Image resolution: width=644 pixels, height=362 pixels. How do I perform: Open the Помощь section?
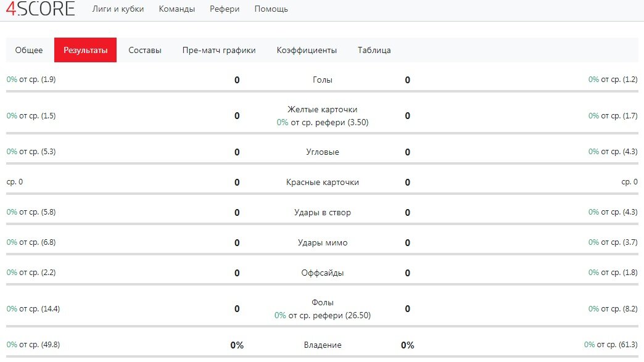[271, 9]
